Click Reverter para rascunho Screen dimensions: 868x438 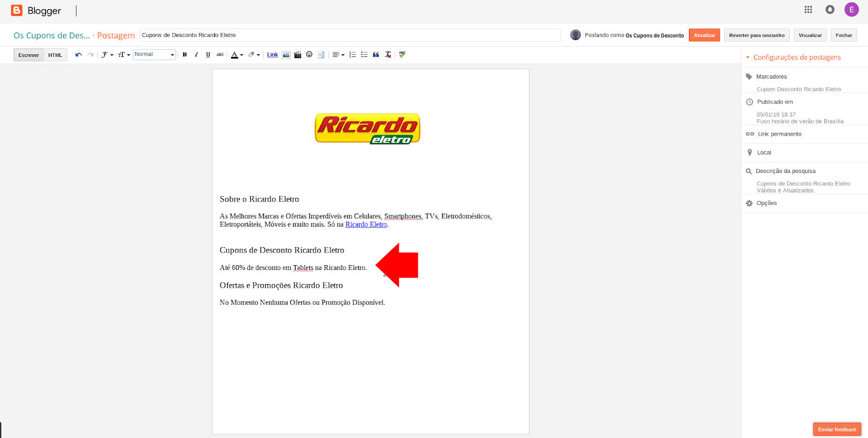coord(757,35)
